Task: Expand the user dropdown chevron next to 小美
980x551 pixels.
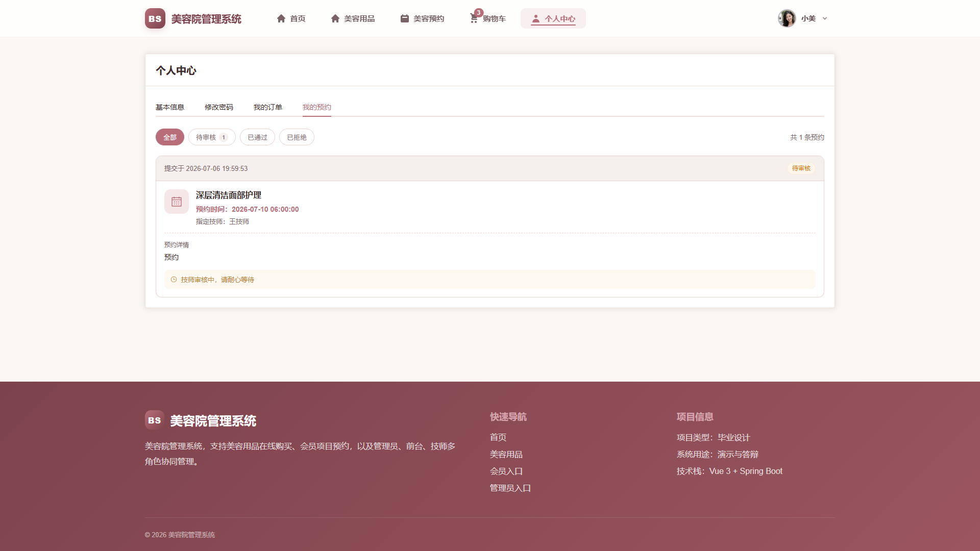Action: 825,18
